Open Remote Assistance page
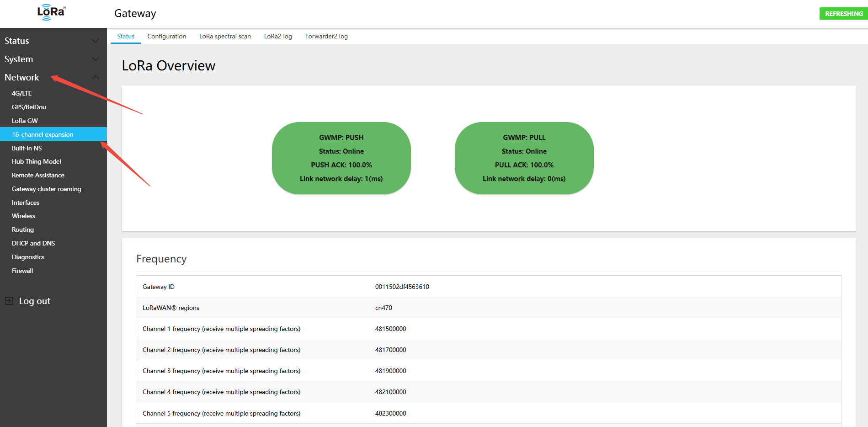868x427 pixels. (38, 175)
